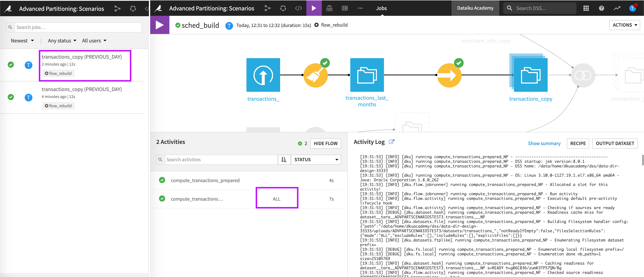
Task: Open the apps grid menu icon
Action: [586, 8]
